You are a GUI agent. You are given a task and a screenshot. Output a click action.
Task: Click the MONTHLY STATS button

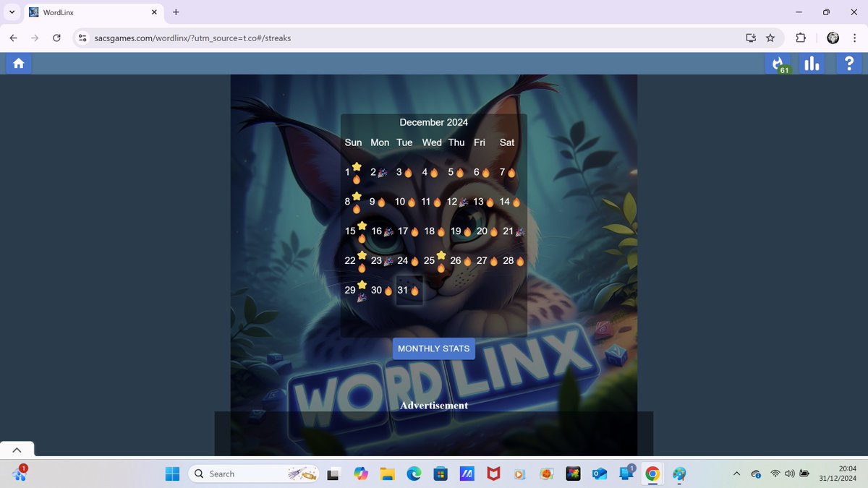(434, 348)
